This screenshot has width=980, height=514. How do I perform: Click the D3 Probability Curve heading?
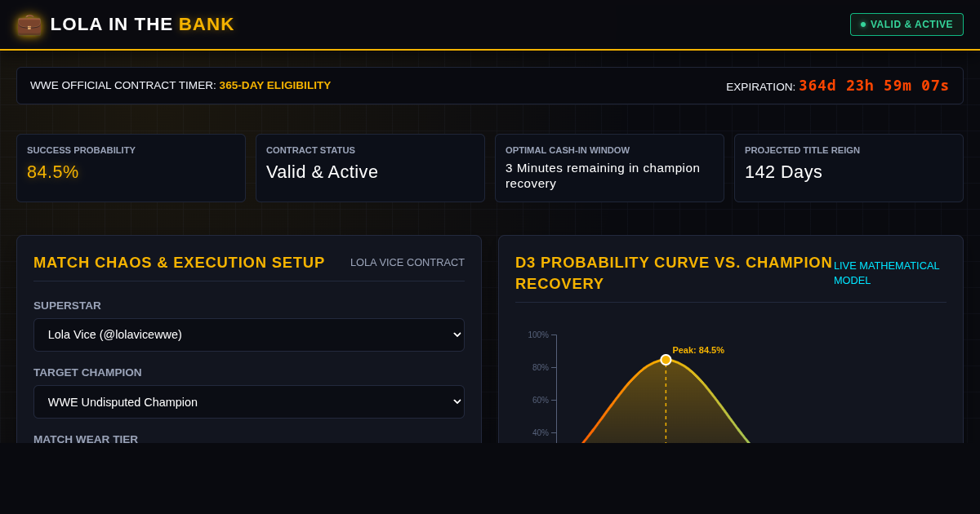[674, 273]
